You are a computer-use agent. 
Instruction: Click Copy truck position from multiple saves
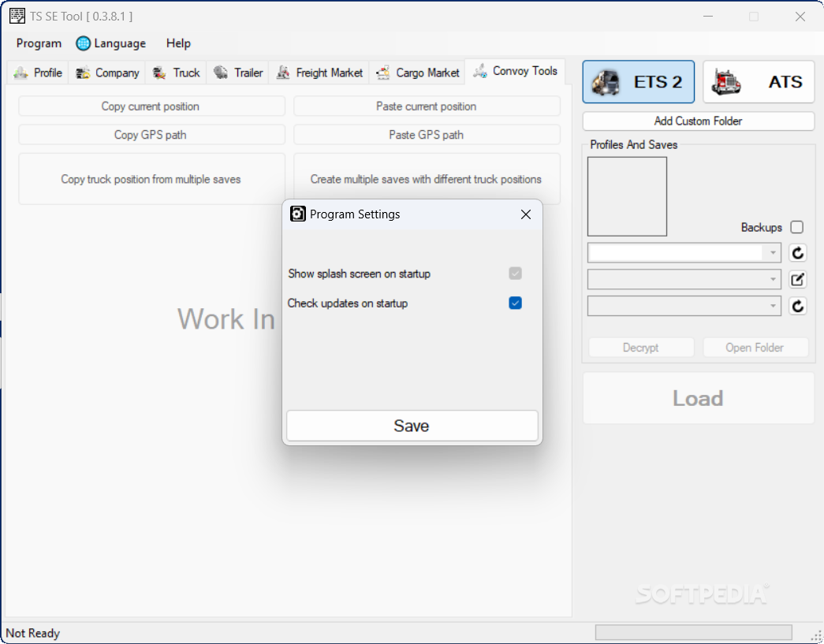[x=151, y=179]
